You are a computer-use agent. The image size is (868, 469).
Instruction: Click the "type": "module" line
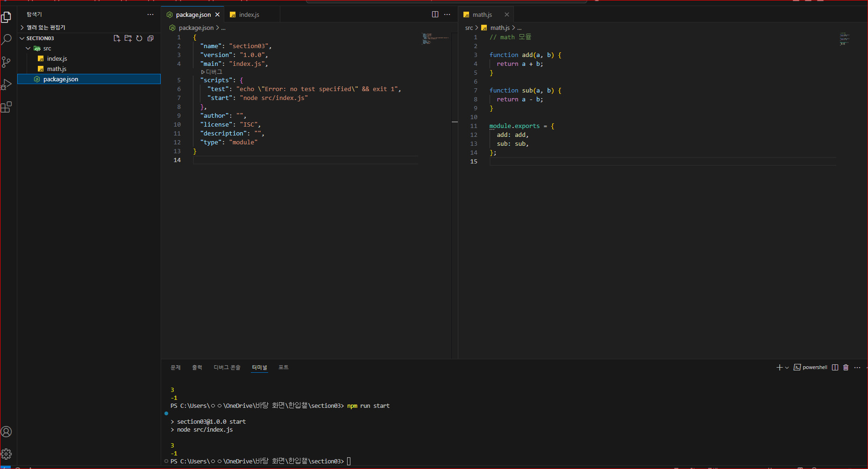point(229,142)
